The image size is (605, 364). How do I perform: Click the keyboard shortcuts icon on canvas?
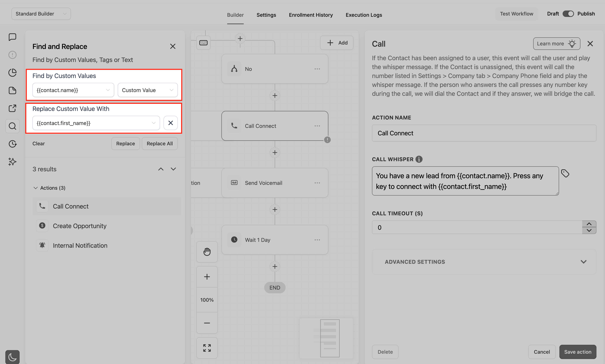click(x=203, y=43)
